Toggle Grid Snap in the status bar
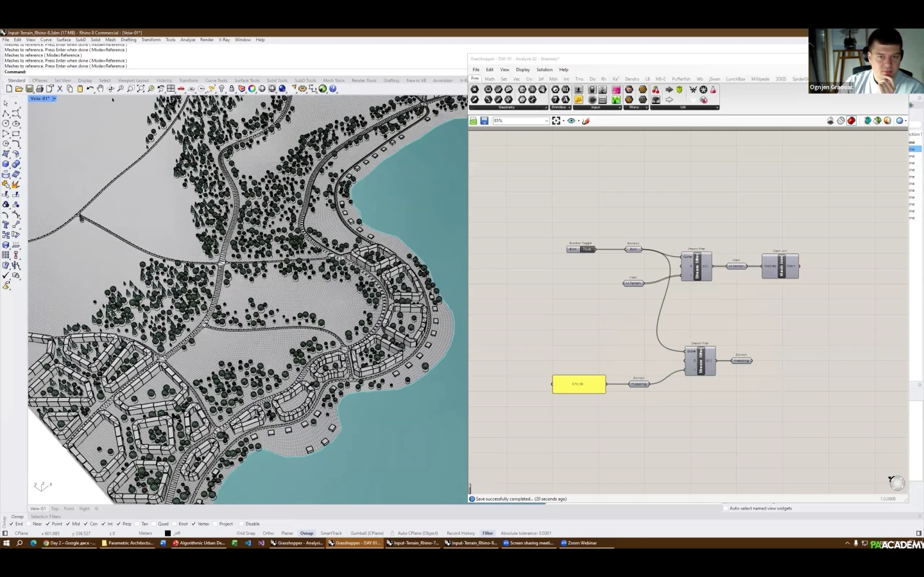 [x=246, y=533]
